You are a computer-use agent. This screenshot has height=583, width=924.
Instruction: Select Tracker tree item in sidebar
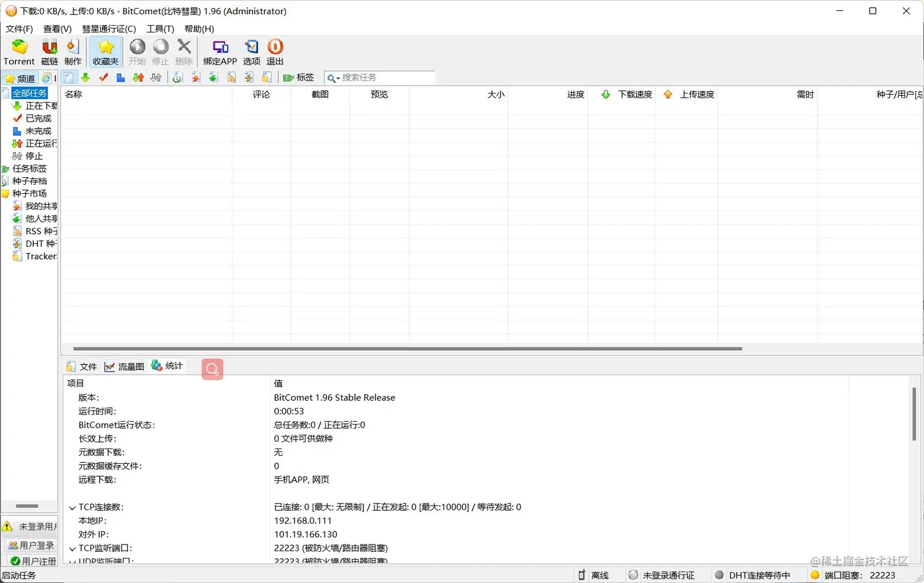pos(41,256)
